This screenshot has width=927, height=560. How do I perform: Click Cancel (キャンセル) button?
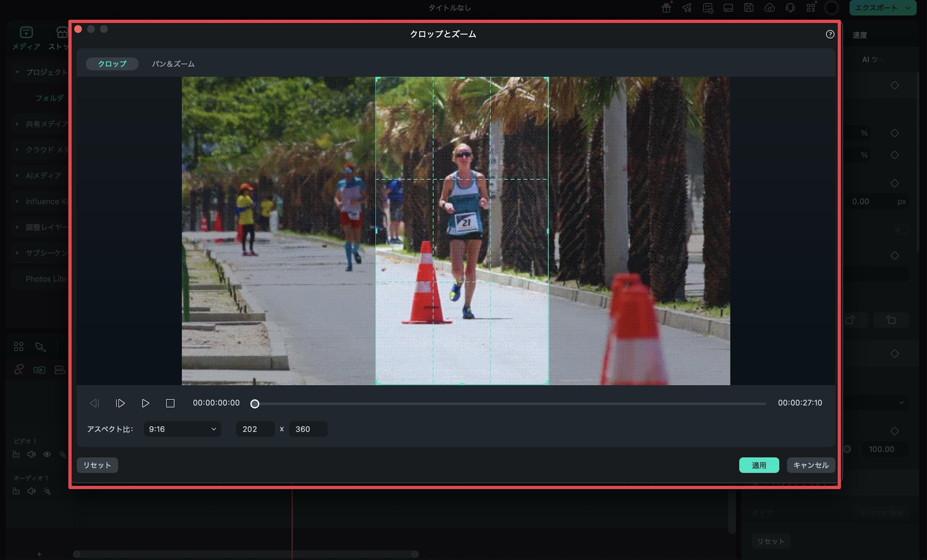point(811,465)
